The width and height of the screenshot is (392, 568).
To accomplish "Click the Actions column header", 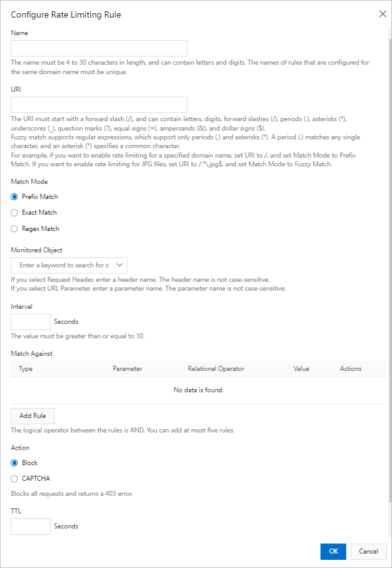I will tap(351, 369).
